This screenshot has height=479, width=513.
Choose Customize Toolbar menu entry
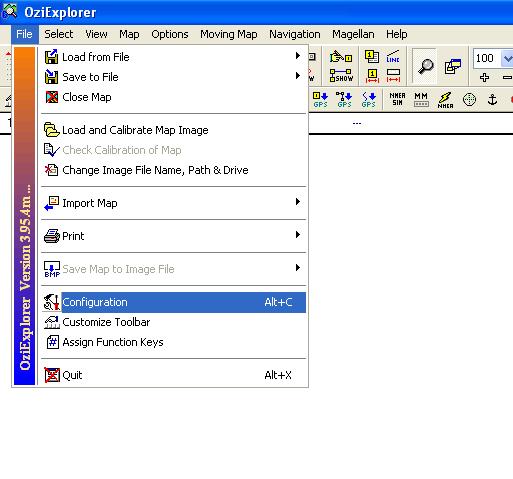tap(173, 322)
